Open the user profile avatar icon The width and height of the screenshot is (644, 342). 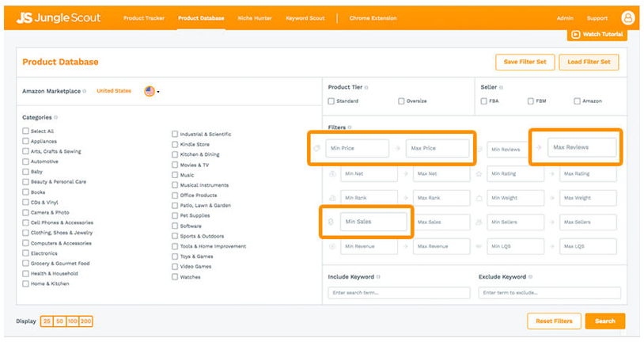coord(628,17)
